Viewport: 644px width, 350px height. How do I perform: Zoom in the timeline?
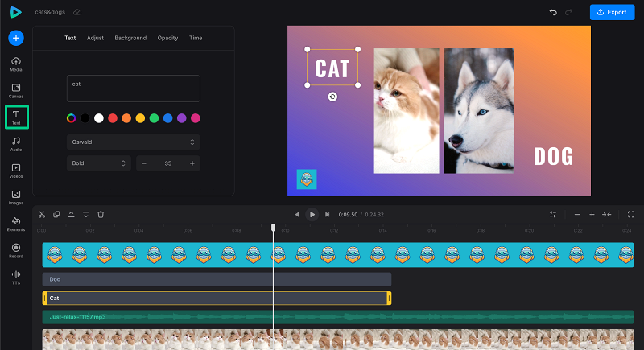[x=592, y=215]
